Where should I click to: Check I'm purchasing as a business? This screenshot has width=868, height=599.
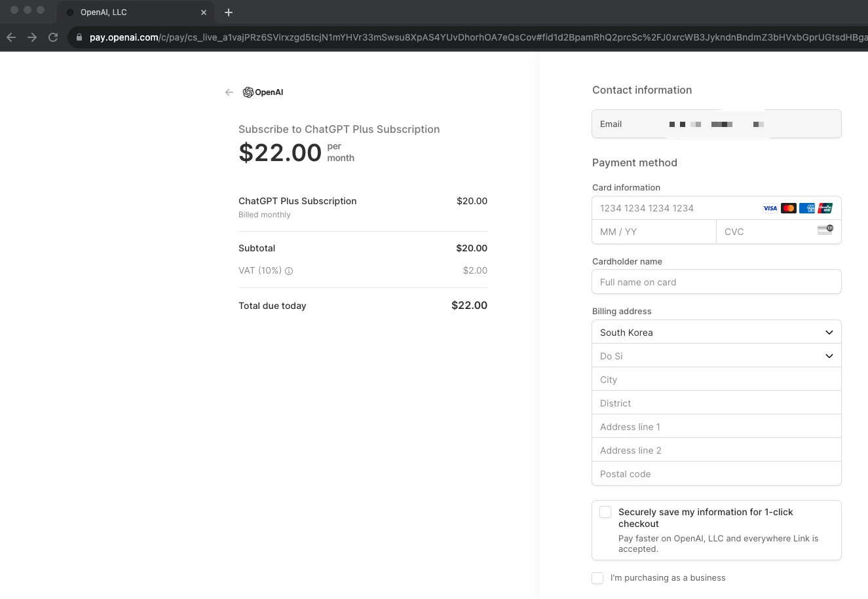point(597,578)
